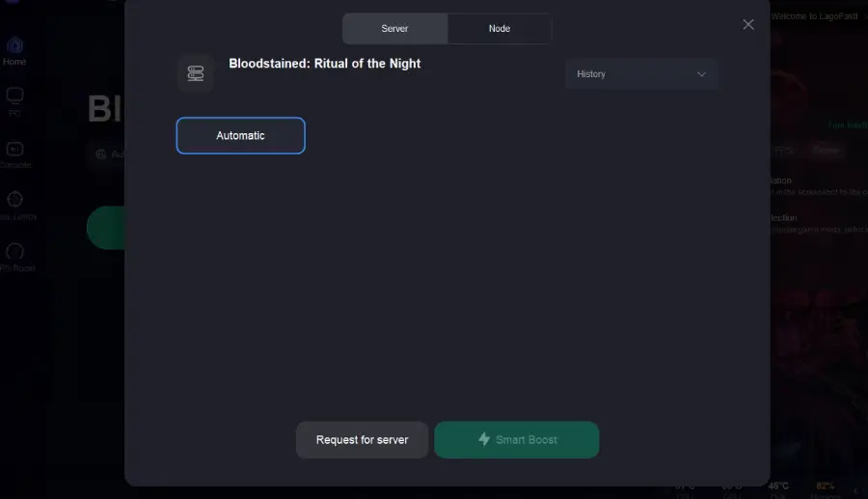The width and height of the screenshot is (868, 499).
Task: Switch to the Node tab
Action: 500,29
